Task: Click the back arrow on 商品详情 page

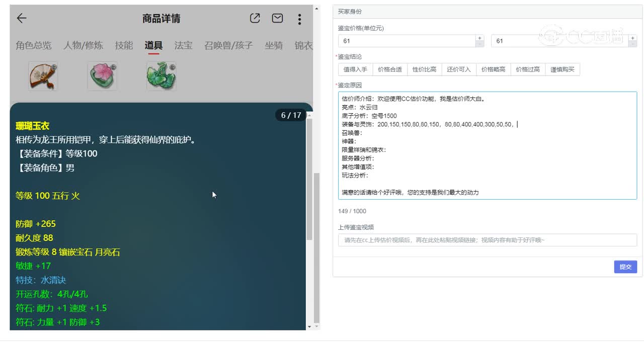Action: (x=21, y=18)
